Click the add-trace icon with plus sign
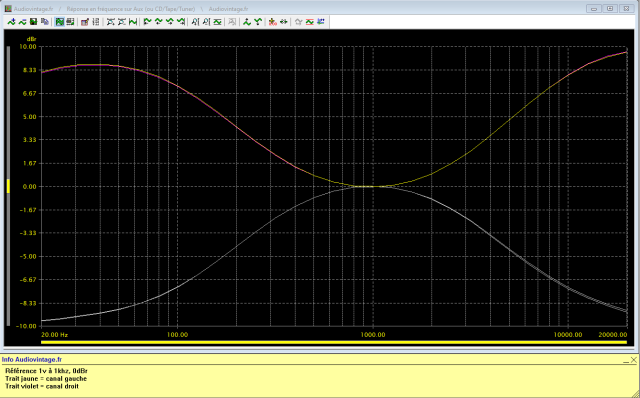Image resolution: width=640 pixels, height=398 pixels. (x=11, y=22)
